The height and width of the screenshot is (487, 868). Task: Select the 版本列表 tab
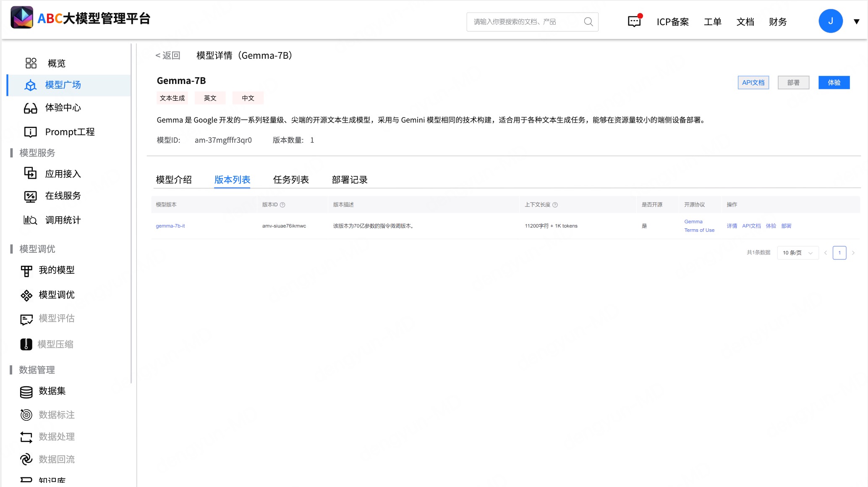(x=232, y=180)
